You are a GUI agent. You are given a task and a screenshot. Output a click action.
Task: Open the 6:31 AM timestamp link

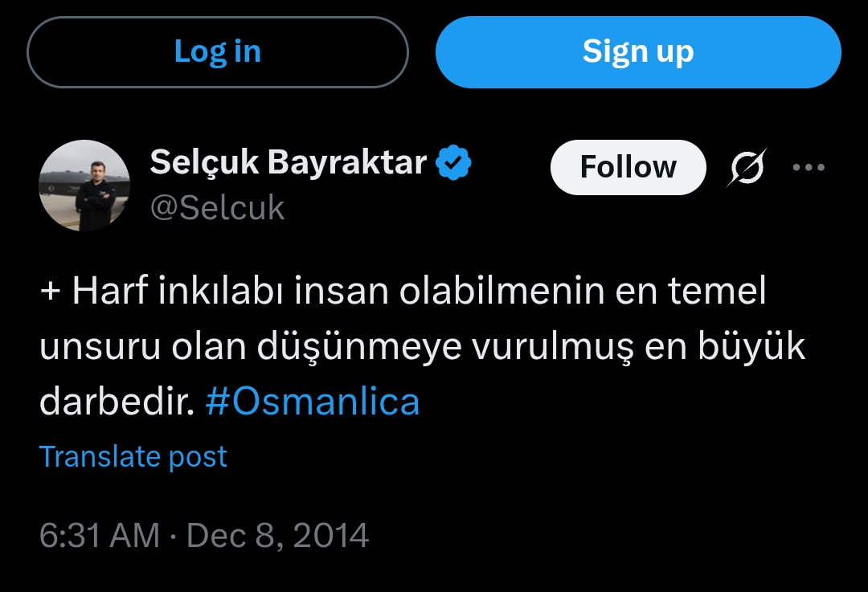coord(100,536)
